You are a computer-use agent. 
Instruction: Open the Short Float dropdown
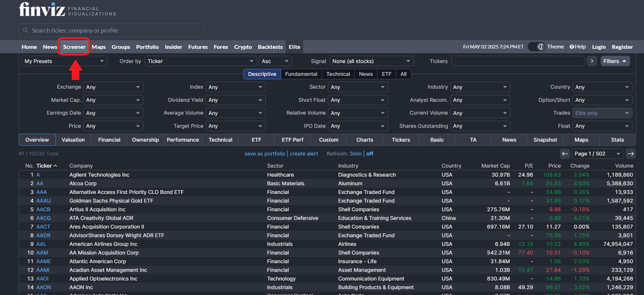click(x=358, y=100)
